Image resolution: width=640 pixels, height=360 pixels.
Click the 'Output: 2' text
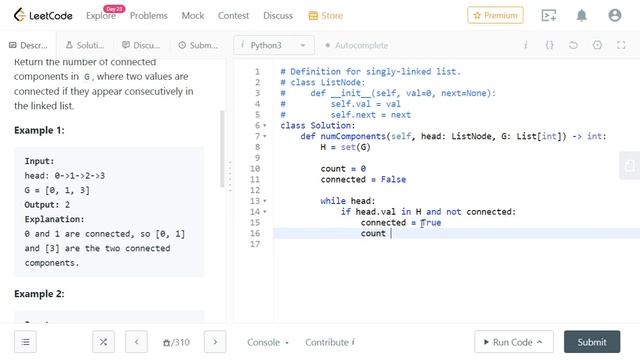47,204
